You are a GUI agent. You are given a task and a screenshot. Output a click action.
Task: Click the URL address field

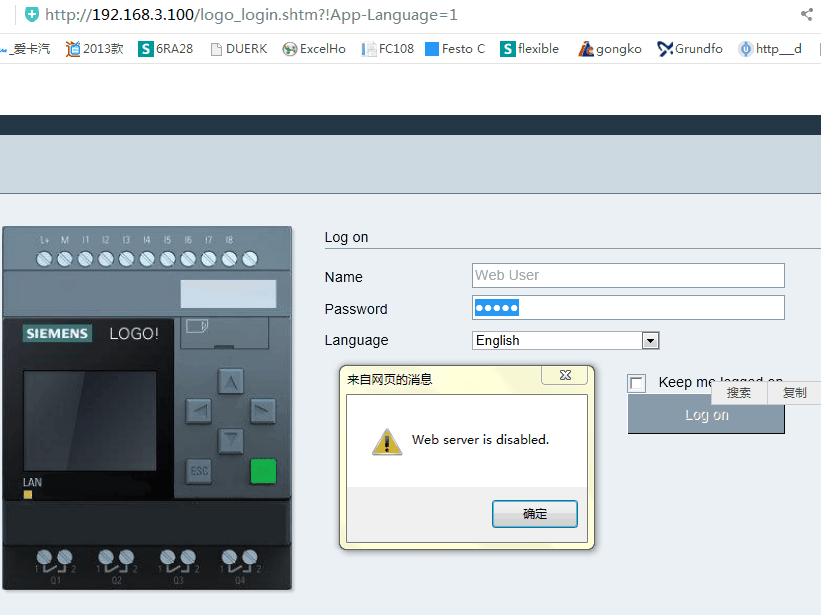tap(251, 15)
